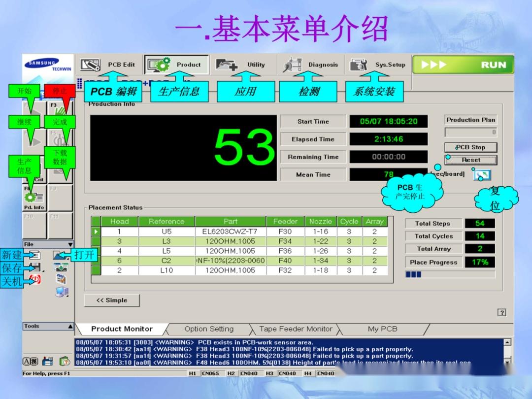Click the Production Plan button
The image size is (532, 399).
[x=470, y=120]
